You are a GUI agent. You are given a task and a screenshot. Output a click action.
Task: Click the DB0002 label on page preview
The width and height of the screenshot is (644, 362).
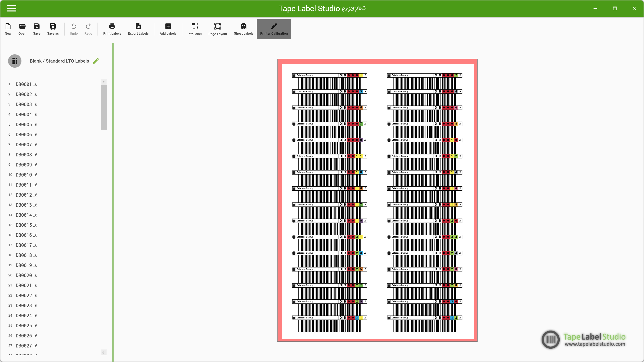pyautogui.click(x=424, y=81)
